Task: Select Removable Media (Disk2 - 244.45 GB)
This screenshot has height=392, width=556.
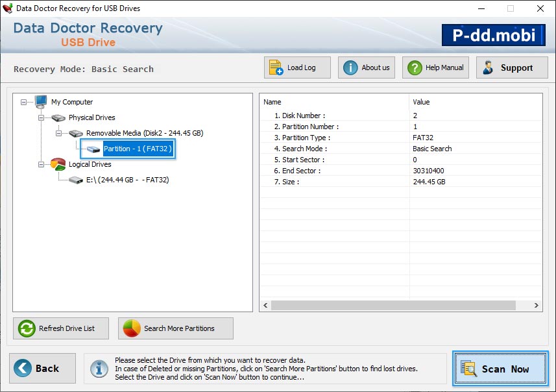Action: tap(145, 134)
